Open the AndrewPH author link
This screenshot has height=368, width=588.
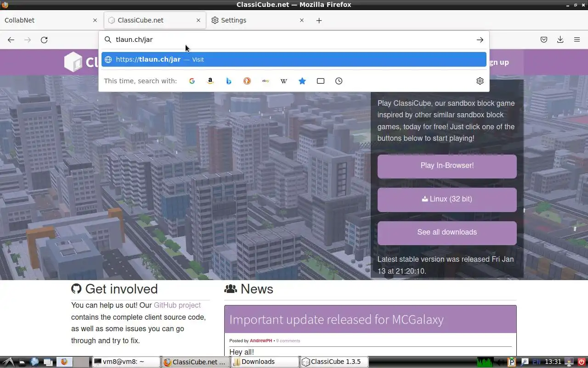tap(261, 341)
